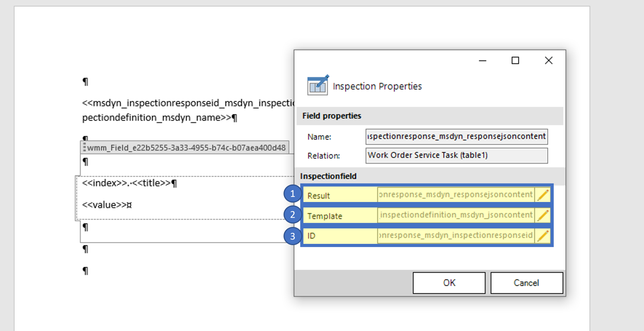Select the numbered badge labeled 3 beside ID
The image size is (644, 331).
292,235
